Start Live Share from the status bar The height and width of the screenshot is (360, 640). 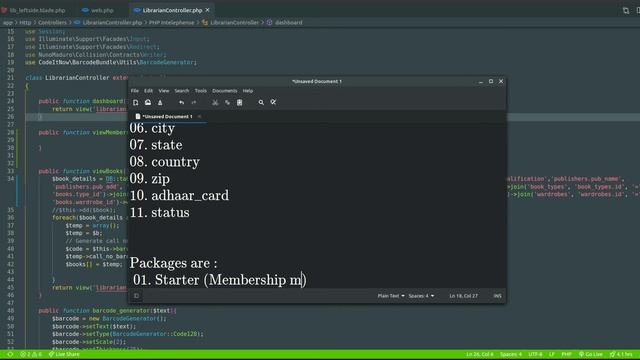click(x=64, y=354)
